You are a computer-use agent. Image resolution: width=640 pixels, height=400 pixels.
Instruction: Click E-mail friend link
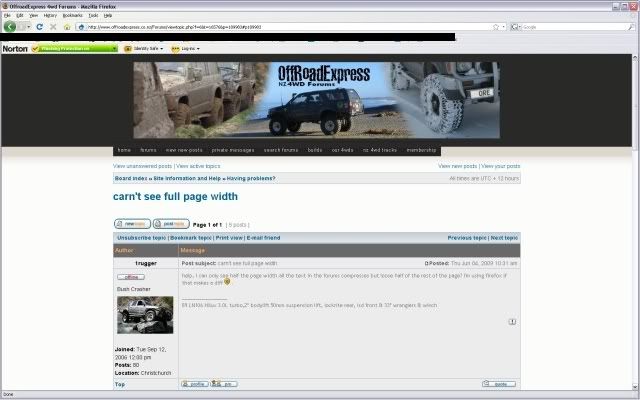pos(263,238)
